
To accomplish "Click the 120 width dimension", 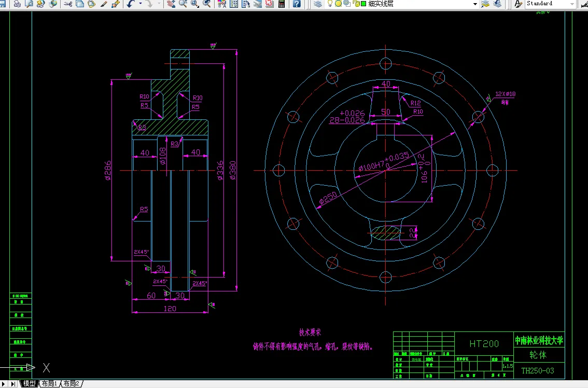I will [x=170, y=309].
